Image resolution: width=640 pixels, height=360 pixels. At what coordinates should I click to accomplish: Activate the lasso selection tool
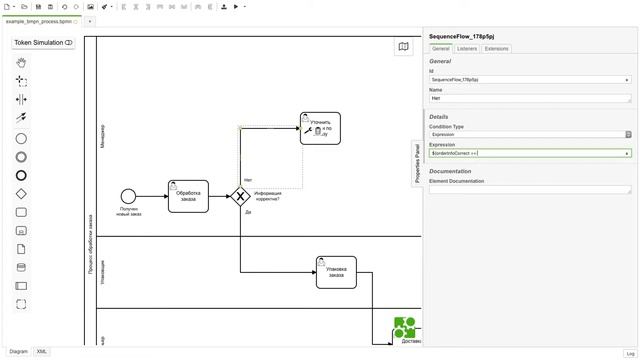(x=21, y=81)
